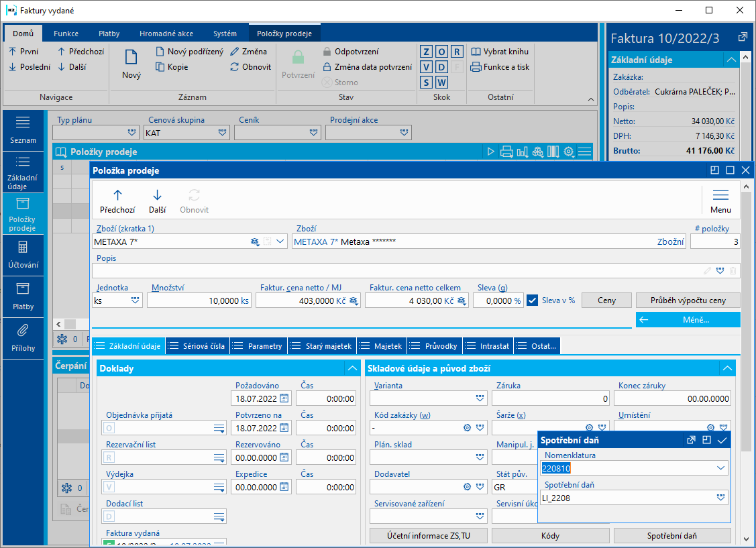Screen dimensions: 756x548
Task: Open the Intrastat tab
Action: pos(488,346)
